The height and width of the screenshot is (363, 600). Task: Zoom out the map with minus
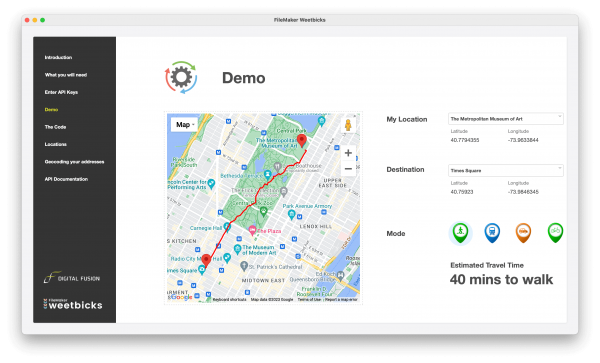tap(348, 169)
